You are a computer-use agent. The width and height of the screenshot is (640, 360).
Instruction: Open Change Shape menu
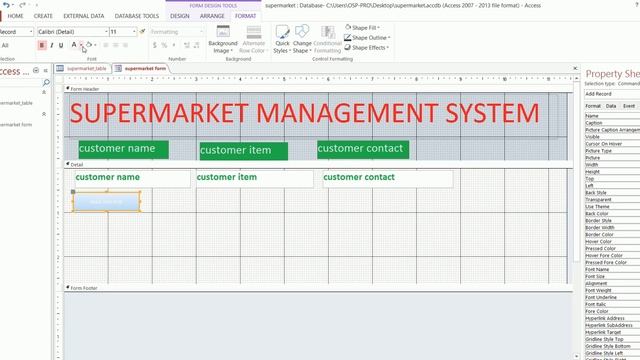(x=302, y=40)
